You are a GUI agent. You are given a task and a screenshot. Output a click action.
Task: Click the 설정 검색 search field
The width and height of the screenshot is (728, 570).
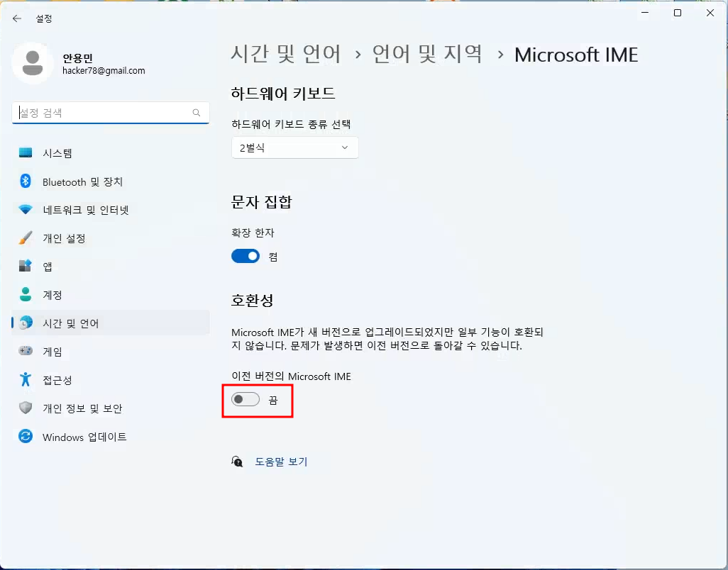111,113
